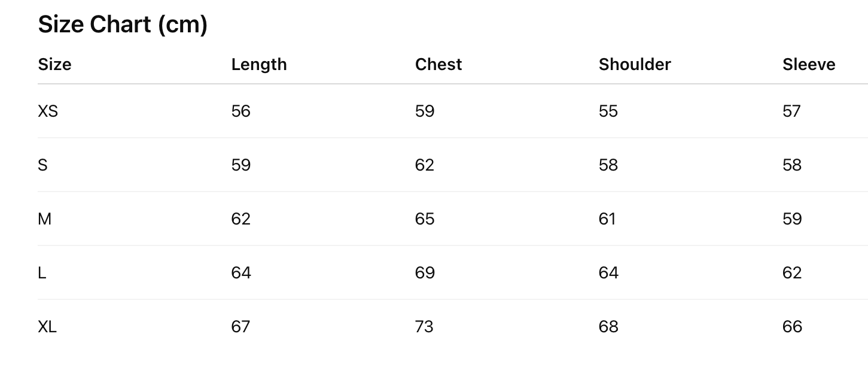Select the XL sleeve value 66
Image resolution: width=868 pixels, height=367 pixels.
point(792,327)
